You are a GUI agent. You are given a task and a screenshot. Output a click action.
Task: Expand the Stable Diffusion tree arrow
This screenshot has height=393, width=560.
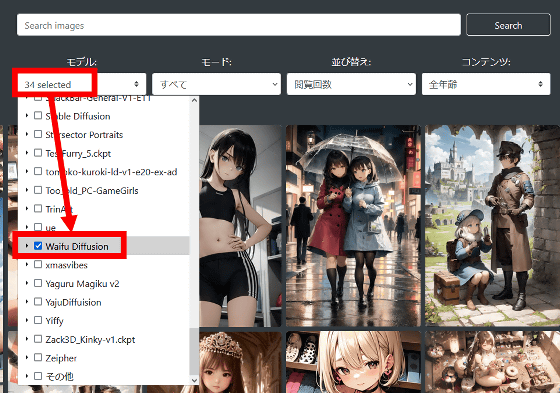(x=27, y=115)
